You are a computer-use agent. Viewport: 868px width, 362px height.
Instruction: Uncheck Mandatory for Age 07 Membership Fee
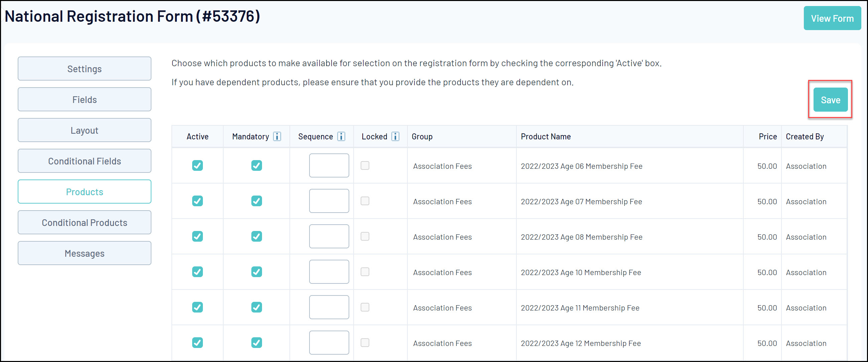[x=256, y=201]
